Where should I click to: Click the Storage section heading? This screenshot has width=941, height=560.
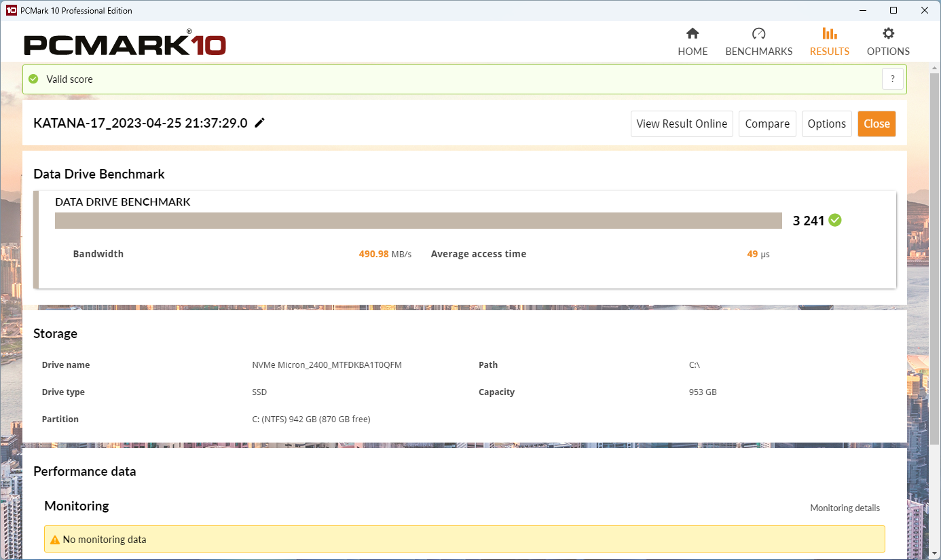[55, 333]
